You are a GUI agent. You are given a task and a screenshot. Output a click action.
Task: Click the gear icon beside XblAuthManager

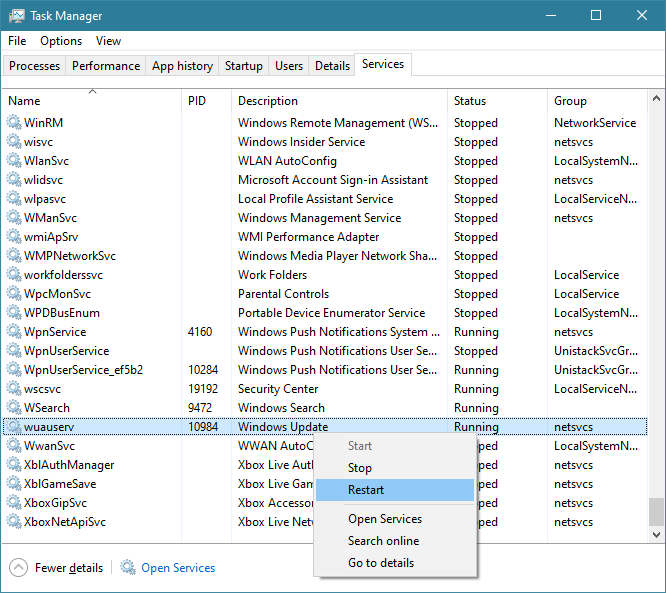[x=14, y=465]
